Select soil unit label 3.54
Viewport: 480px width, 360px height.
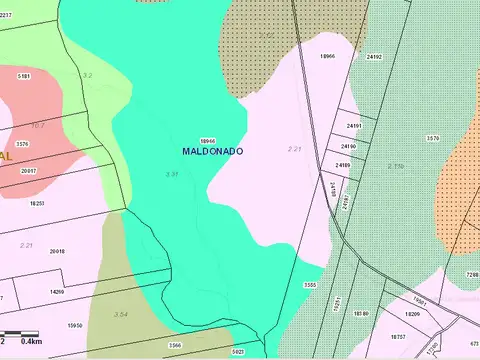pos(121,314)
